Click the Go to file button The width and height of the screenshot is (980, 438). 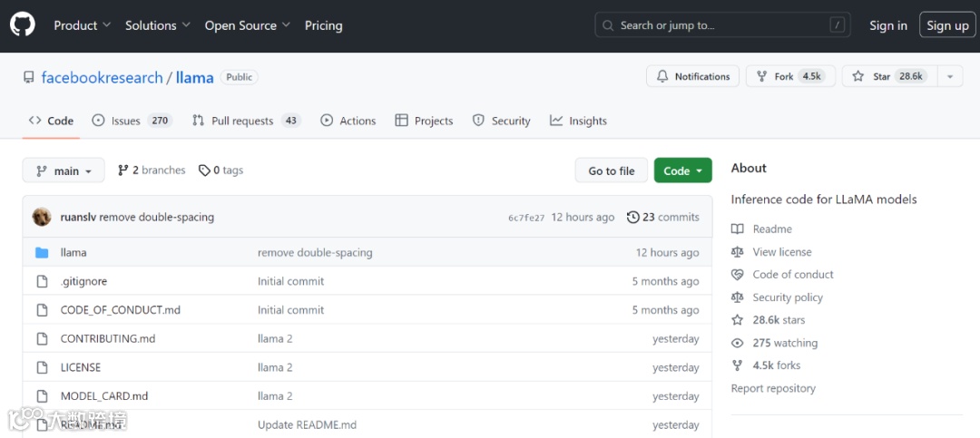tap(612, 170)
